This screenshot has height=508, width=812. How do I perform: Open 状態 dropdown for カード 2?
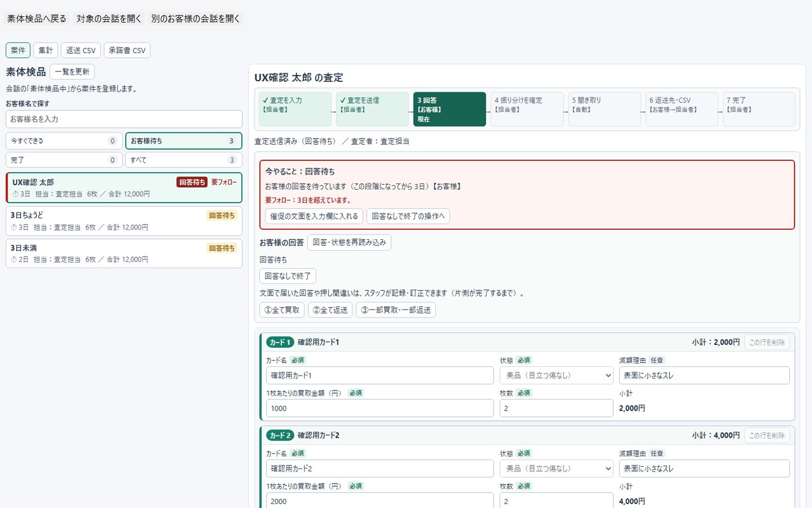[557, 469]
